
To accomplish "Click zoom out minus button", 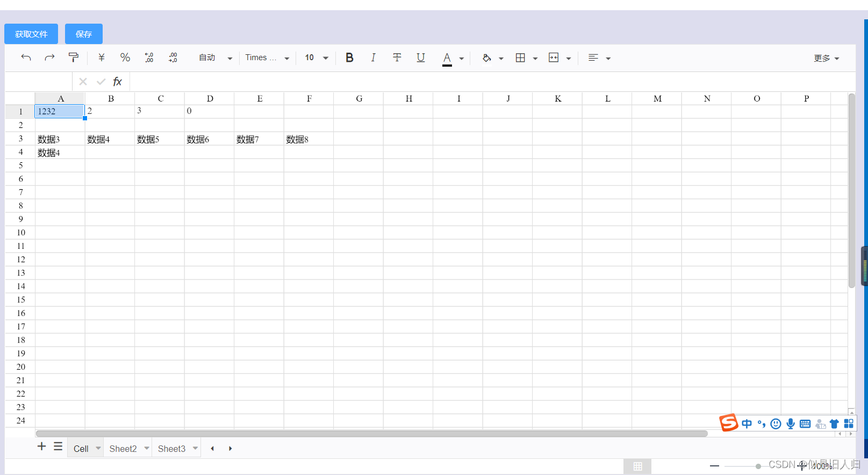I will coord(714,466).
